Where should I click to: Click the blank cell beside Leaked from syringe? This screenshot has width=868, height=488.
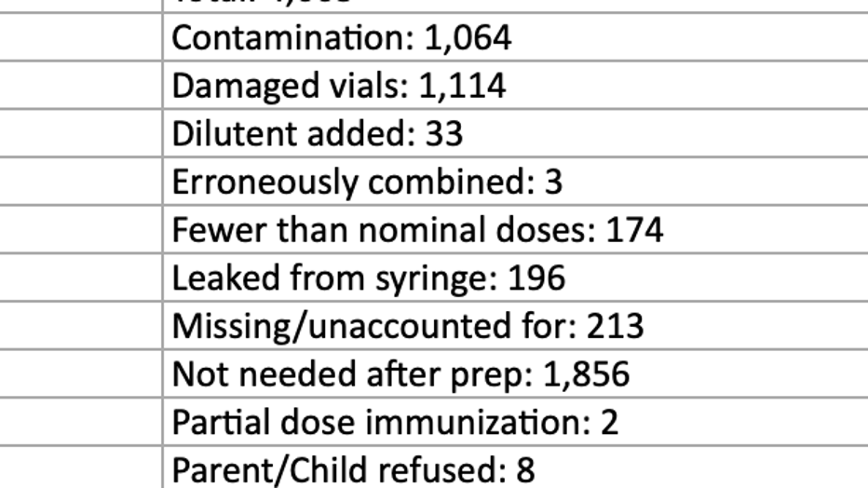click(81, 278)
